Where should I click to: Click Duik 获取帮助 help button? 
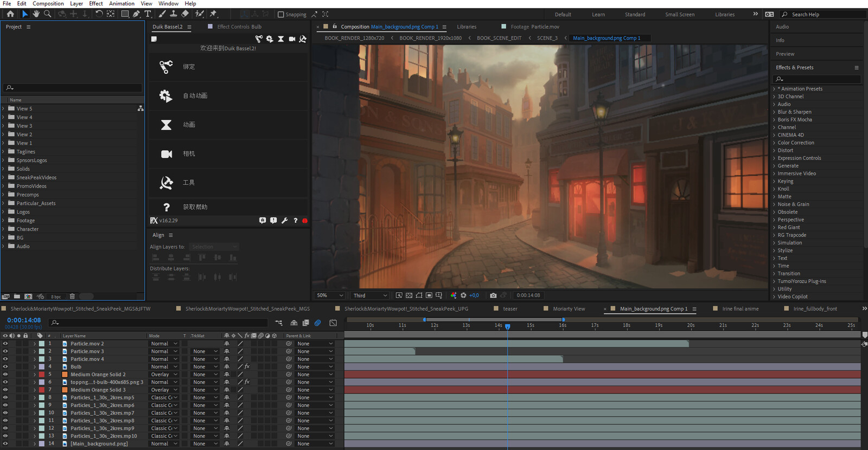tap(228, 207)
